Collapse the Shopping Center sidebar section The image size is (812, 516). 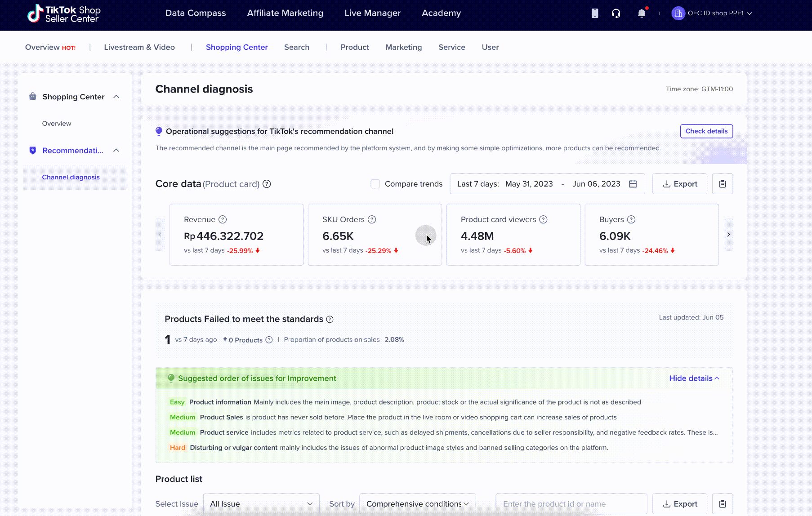tap(116, 97)
